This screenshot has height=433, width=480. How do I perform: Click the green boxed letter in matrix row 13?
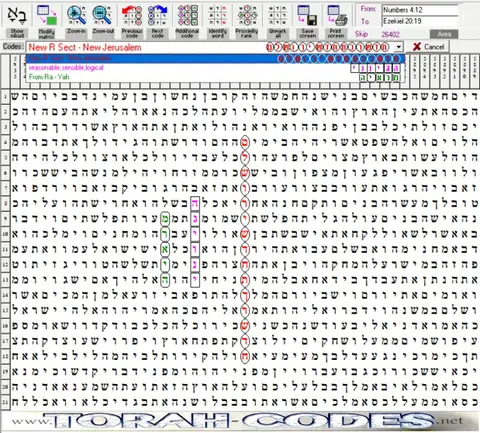[165, 280]
